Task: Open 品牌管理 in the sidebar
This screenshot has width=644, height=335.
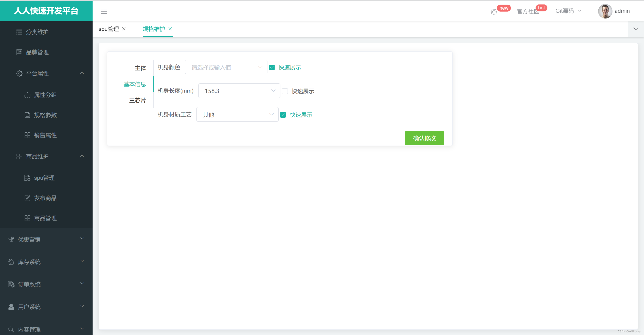Action: click(37, 52)
